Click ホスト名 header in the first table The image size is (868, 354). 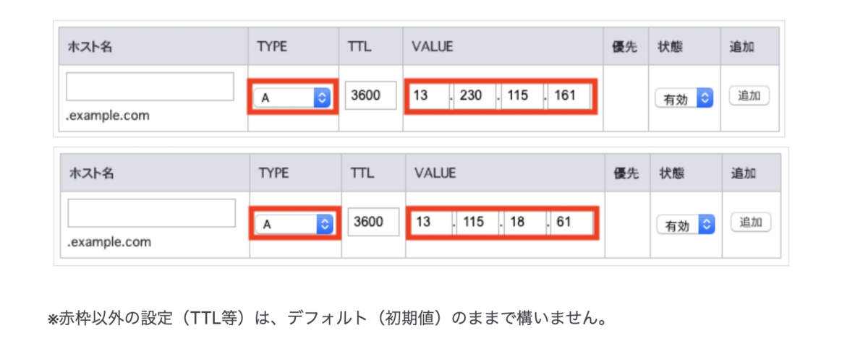90,47
